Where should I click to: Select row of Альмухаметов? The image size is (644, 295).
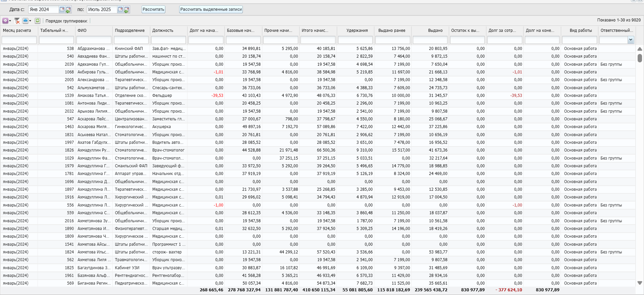click(318, 88)
